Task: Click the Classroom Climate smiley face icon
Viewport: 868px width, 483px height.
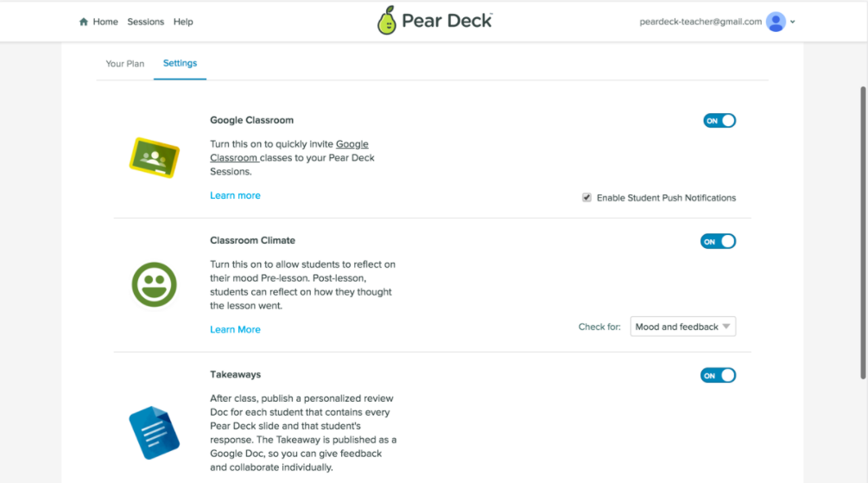Action: coord(154,284)
